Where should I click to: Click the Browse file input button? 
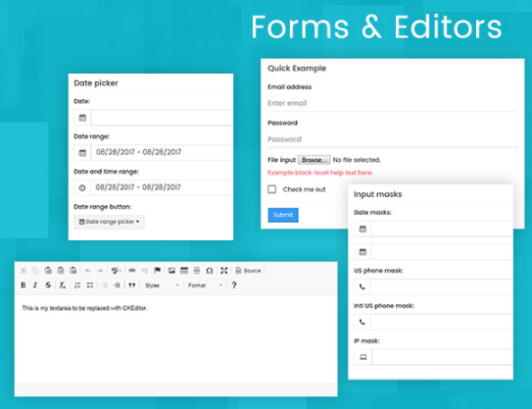coord(314,160)
